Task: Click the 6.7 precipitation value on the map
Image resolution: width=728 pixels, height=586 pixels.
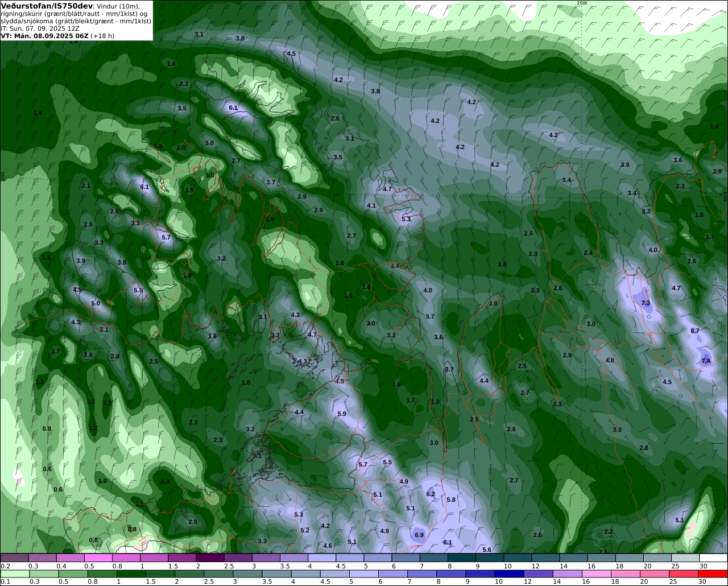Action: click(x=695, y=331)
